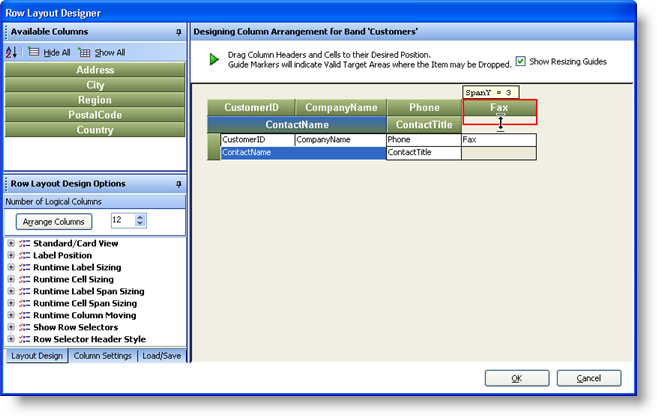Image resolution: width=657 pixels, height=416 pixels.
Task: Select the Phone column header
Action: pyautogui.click(x=424, y=108)
